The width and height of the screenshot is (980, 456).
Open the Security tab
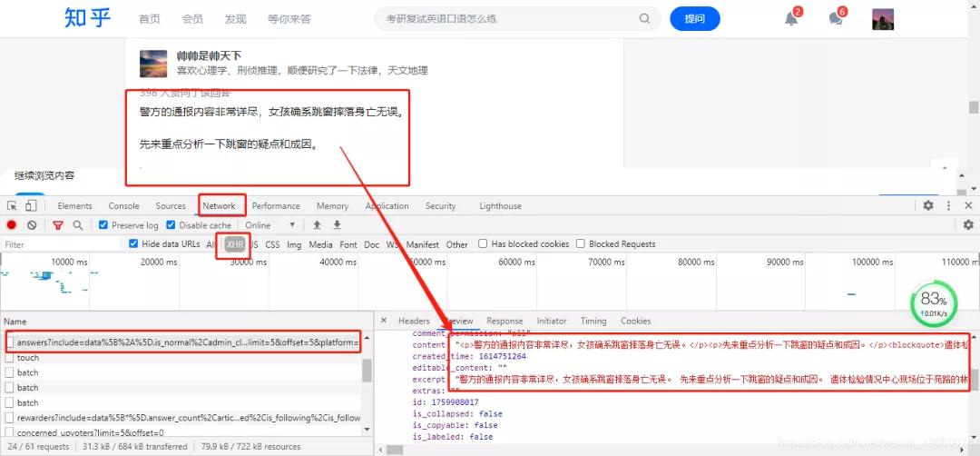click(x=441, y=206)
